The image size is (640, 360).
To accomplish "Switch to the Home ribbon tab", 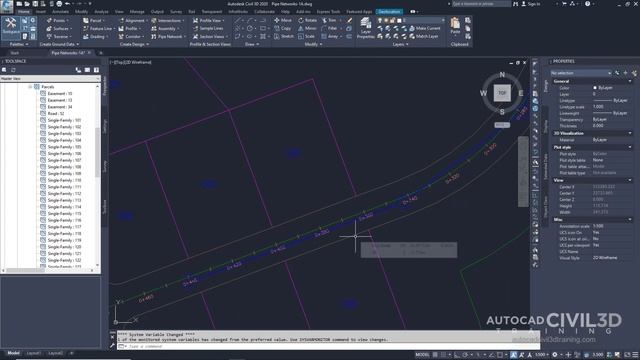I will (24, 12).
